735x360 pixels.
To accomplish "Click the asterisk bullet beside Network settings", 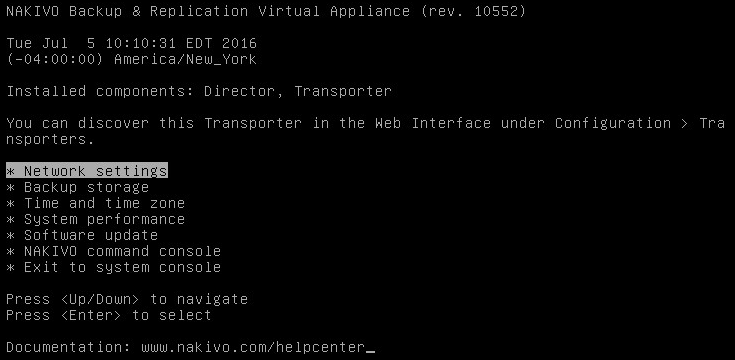I will point(10,172).
